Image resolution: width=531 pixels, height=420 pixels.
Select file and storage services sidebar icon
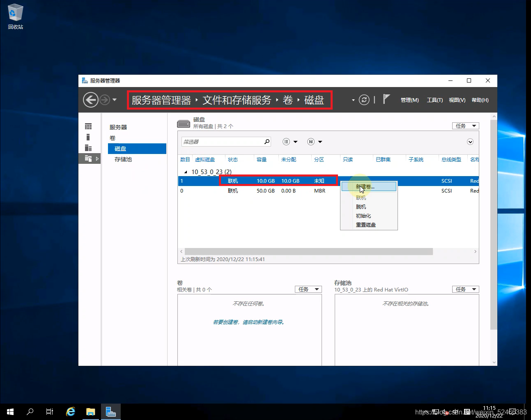tap(90, 158)
